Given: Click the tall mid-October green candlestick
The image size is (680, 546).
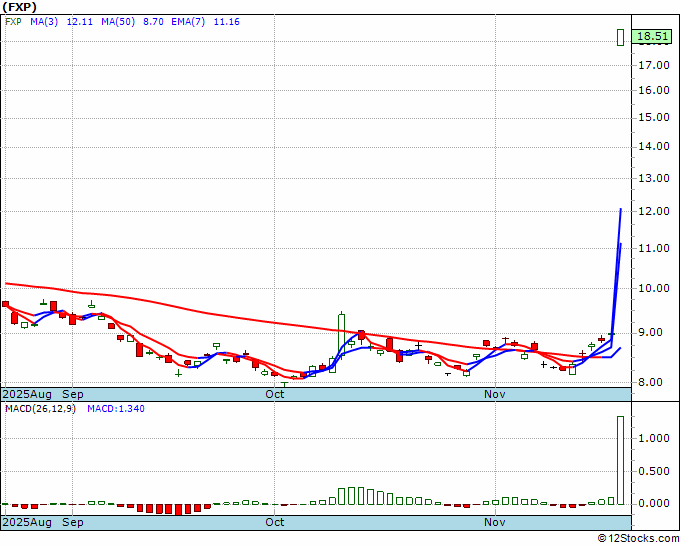Looking at the screenshot, I should (x=342, y=335).
